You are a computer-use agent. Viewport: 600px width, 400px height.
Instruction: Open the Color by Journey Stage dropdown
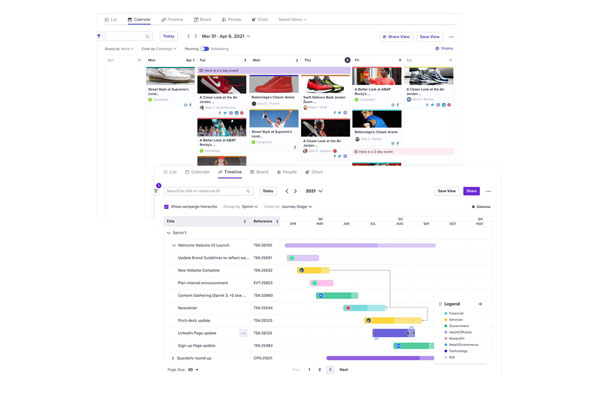click(x=289, y=207)
